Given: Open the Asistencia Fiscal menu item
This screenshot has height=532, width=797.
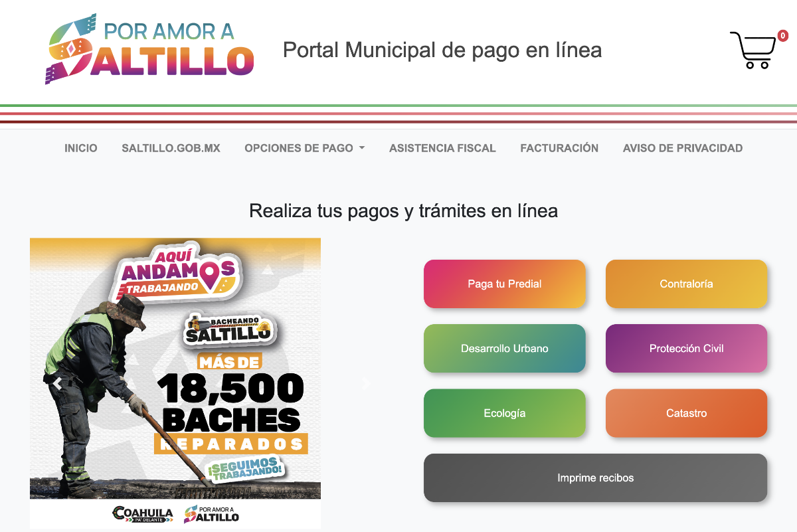Looking at the screenshot, I should click(442, 148).
